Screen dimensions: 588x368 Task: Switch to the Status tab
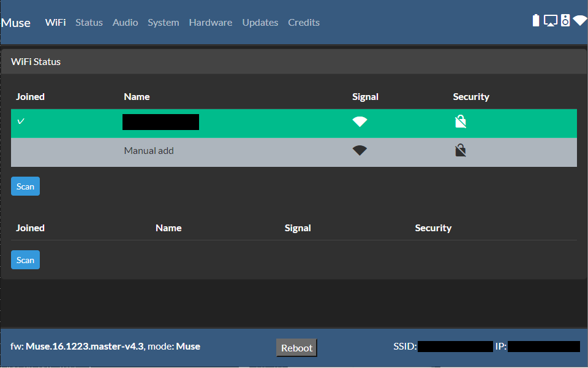pos(89,23)
